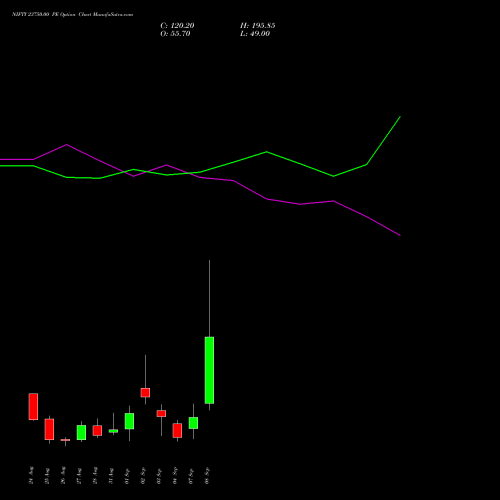This screenshot has width=500, height=500.
Task: Click the NIFTY PE Option chart title
Action: (72, 14)
